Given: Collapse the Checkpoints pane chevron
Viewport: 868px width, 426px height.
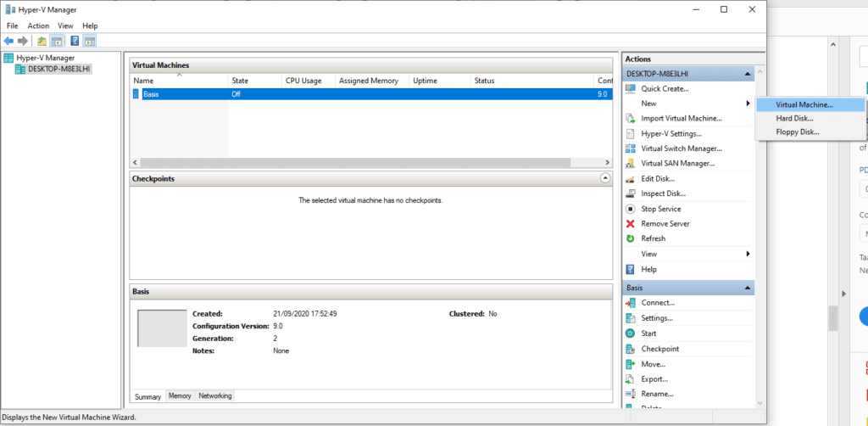Looking at the screenshot, I should pos(605,178).
